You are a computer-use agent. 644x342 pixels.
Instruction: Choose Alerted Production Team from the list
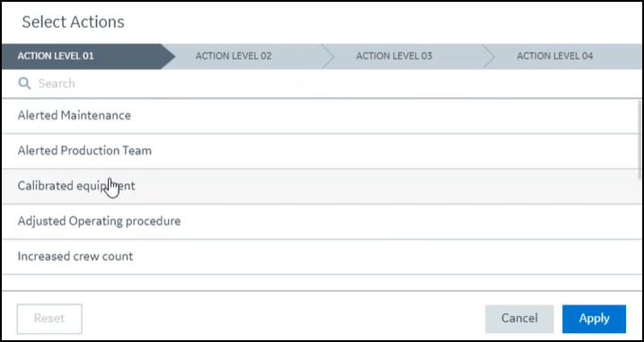(321, 151)
